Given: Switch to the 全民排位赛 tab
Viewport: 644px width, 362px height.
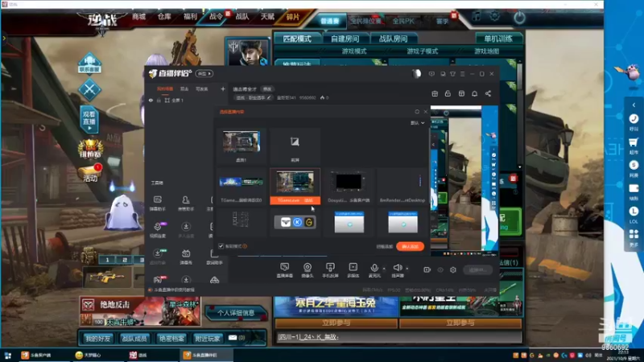Looking at the screenshot, I should [x=366, y=21].
